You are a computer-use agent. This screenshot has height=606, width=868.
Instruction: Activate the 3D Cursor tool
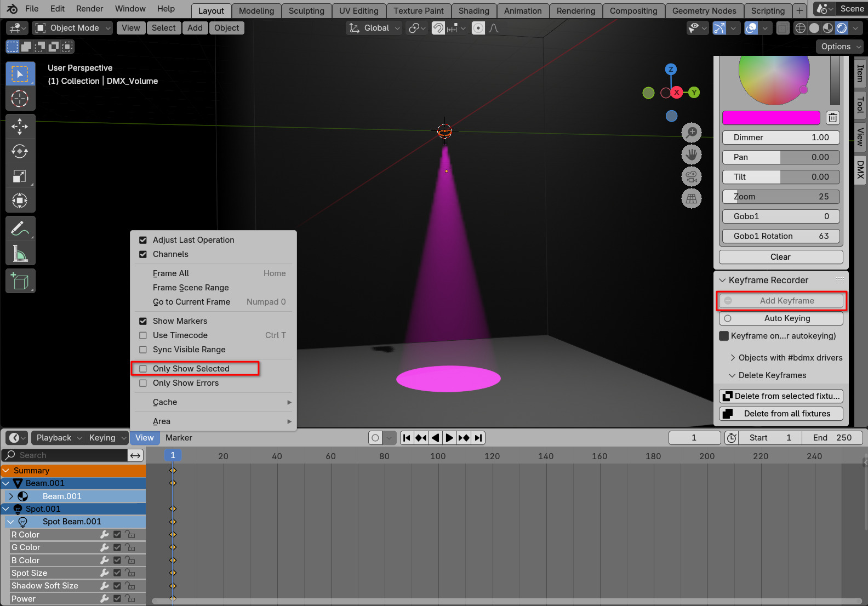(20, 99)
